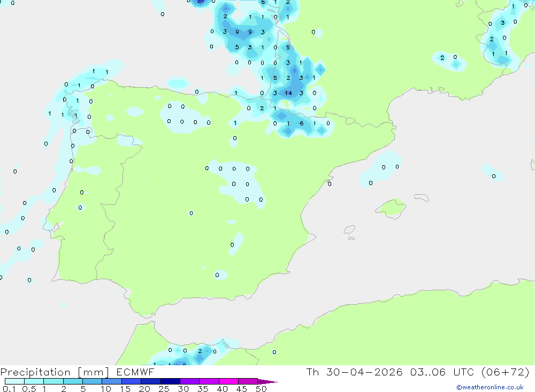Viewport: 535px width, 392px height.
Task: Click the legend label '10'
Action: point(106,389)
